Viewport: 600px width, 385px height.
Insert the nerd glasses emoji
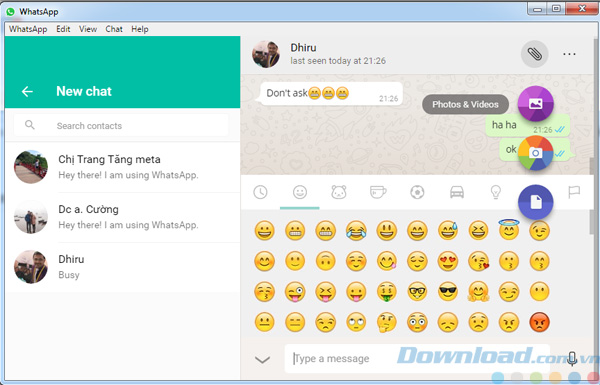pyautogui.click(x=417, y=292)
